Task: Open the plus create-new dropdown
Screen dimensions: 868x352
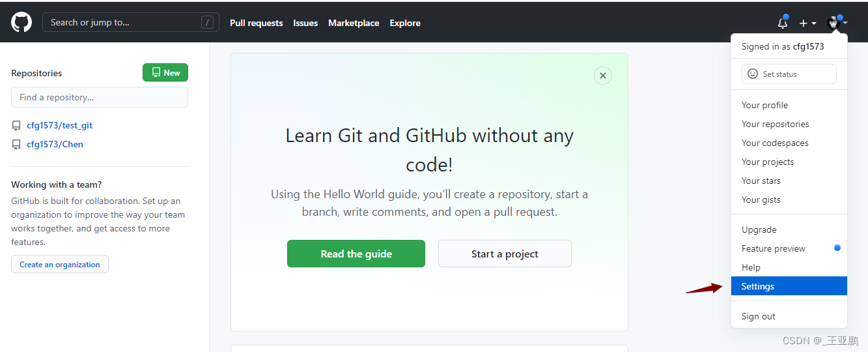Action: point(807,23)
